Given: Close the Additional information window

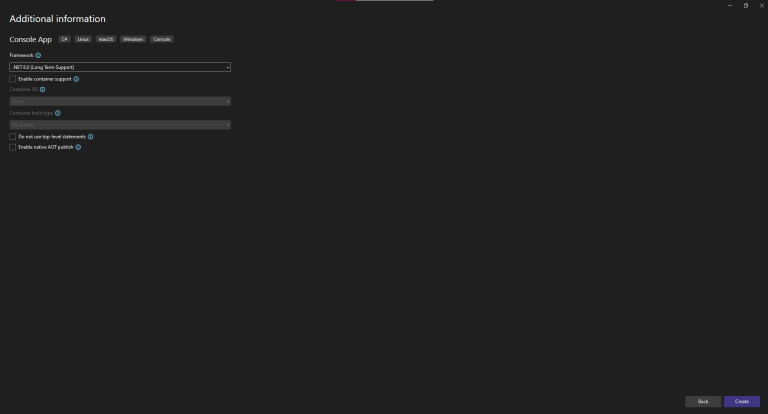Looking at the screenshot, I should click(762, 6).
